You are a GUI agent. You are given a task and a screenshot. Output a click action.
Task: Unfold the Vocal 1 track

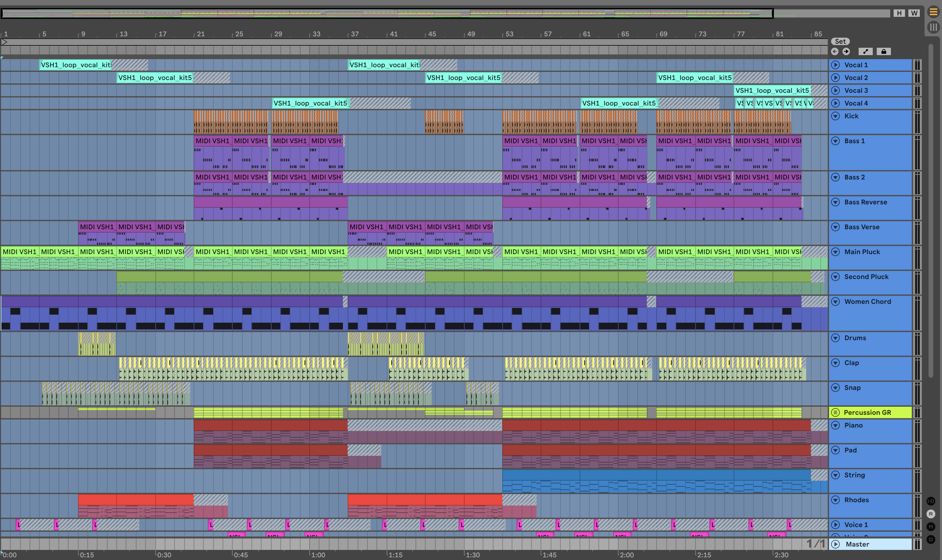(x=835, y=65)
